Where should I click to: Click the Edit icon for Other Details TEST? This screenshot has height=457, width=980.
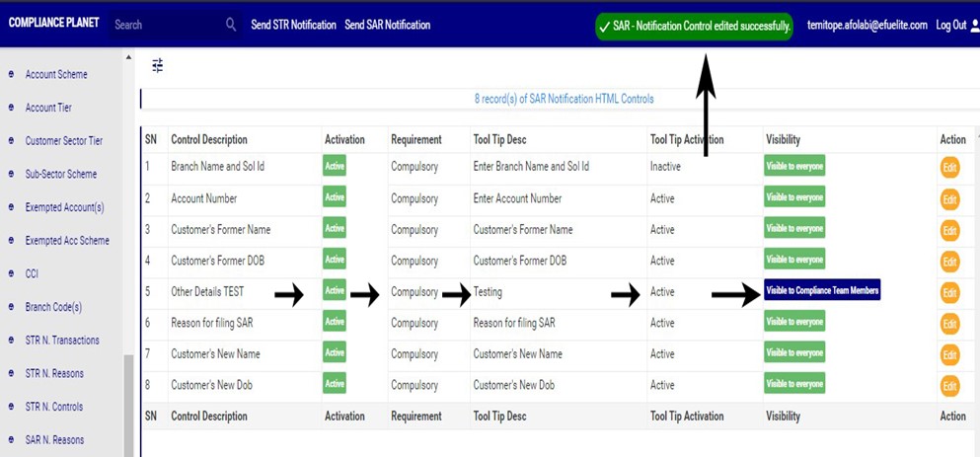949,293
